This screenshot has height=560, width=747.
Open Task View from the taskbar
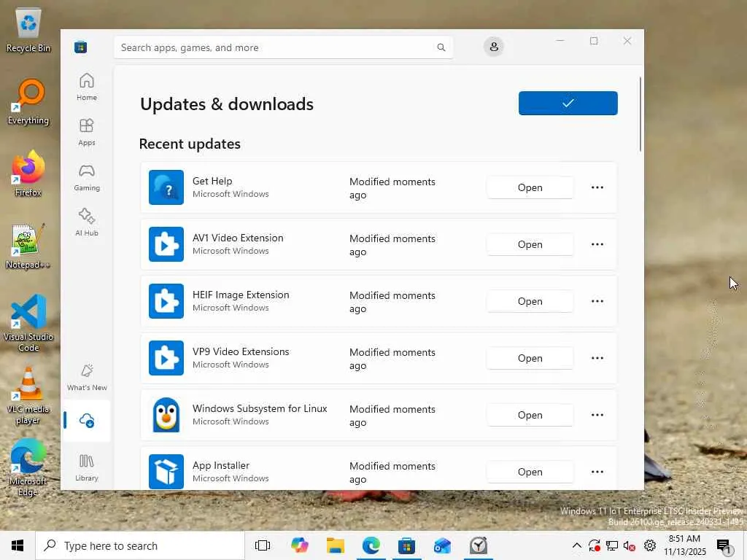coord(263,545)
